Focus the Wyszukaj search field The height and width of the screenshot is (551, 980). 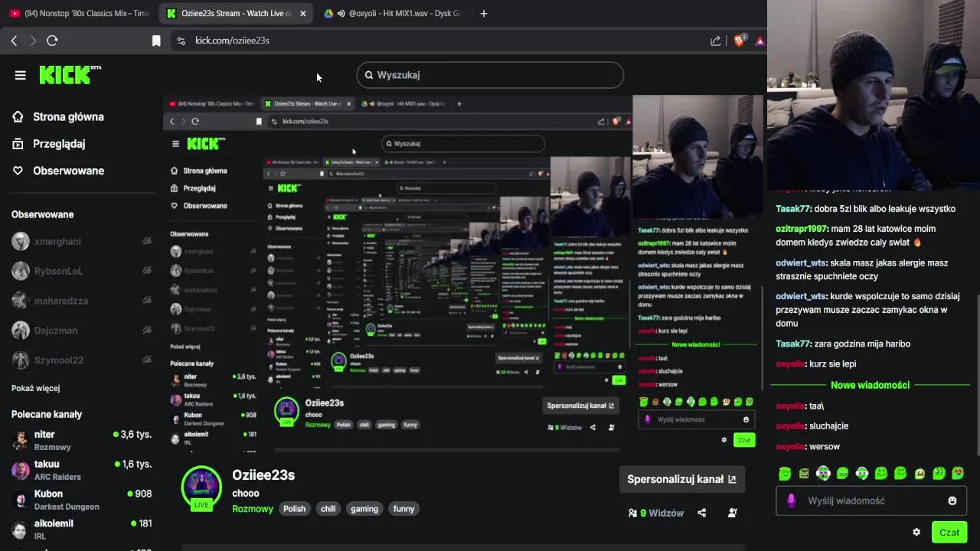click(490, 75)
